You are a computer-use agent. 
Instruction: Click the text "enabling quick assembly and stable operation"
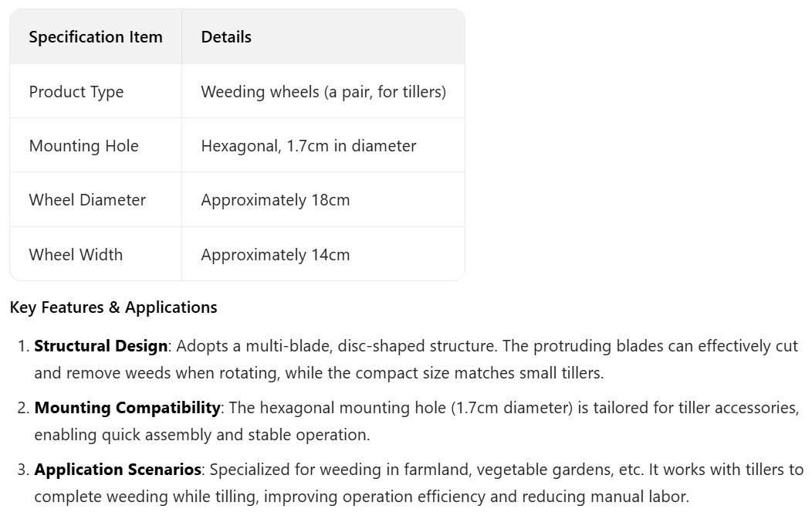201,435
